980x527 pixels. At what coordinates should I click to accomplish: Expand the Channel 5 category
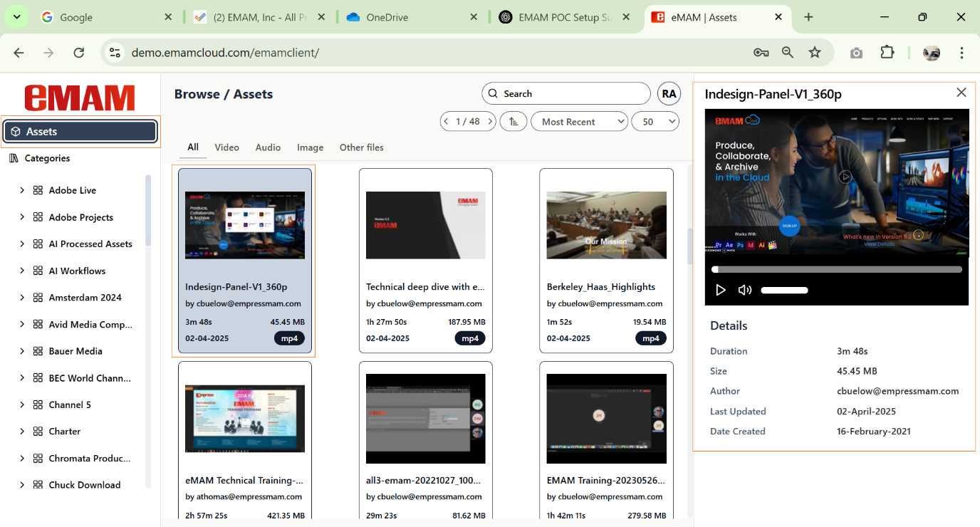point(22,405)
